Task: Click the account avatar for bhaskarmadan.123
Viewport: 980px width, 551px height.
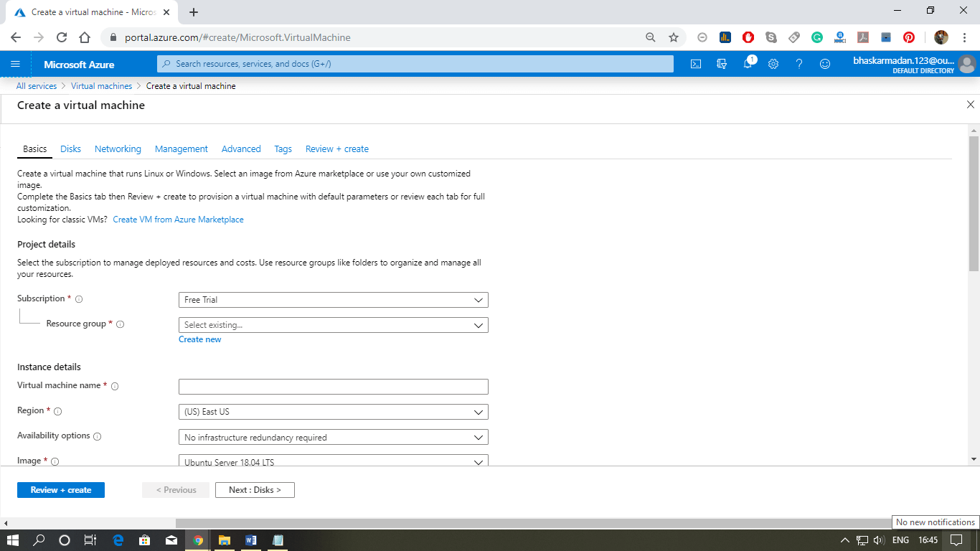Action: click(x=967, y=64)
